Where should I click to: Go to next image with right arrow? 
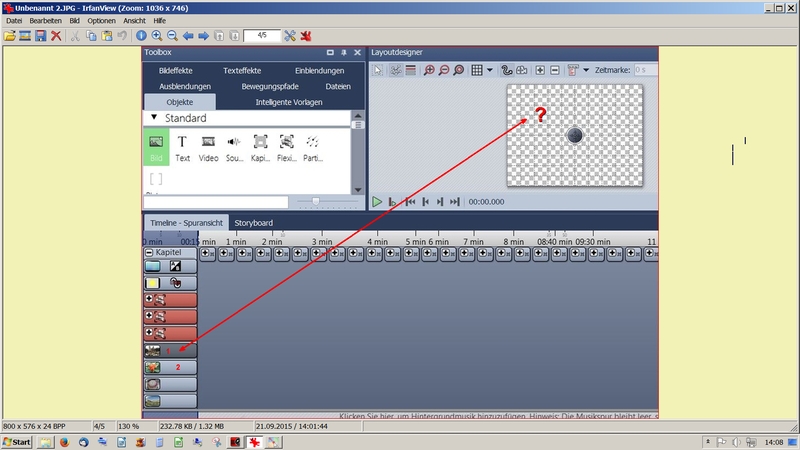click(x=203, y=36)
